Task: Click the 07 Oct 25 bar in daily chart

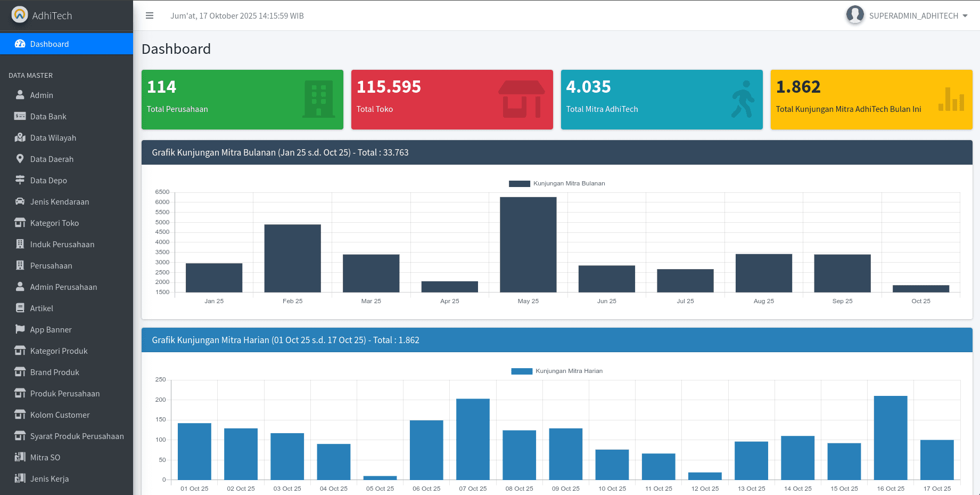Action: pos(473,440)
